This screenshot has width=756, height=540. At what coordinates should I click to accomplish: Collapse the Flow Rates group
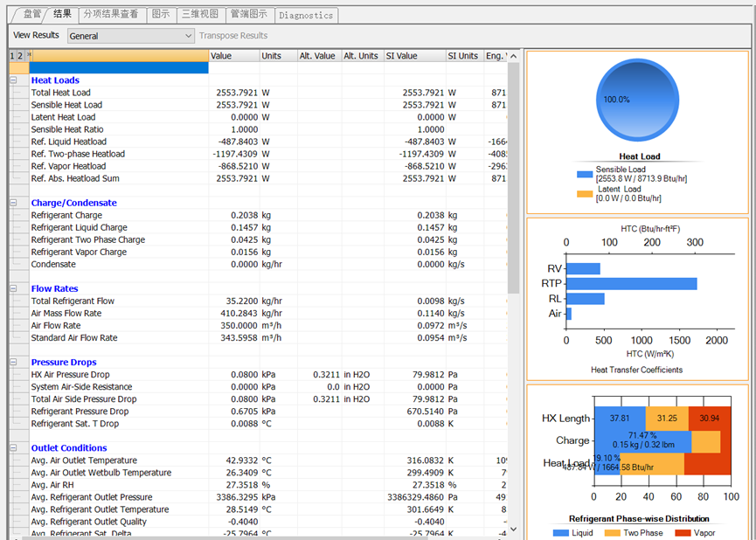pos(13,289)
